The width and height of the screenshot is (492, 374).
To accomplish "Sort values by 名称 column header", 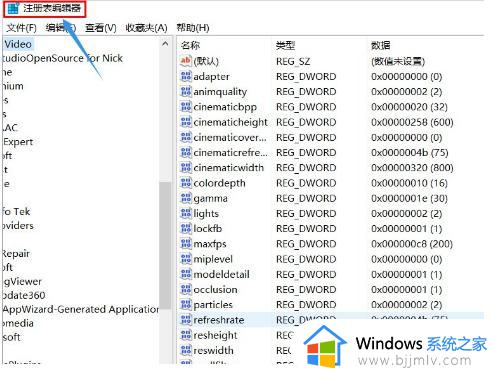I will pos(190,45).
